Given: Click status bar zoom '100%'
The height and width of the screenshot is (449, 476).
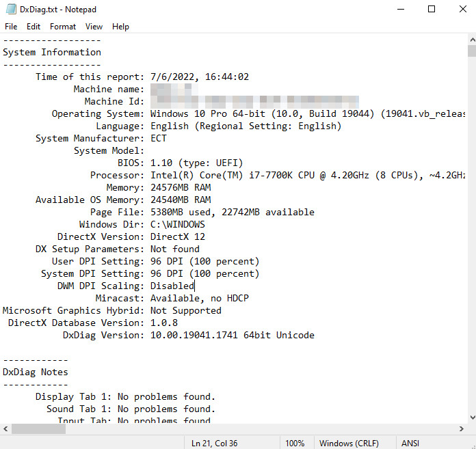Looking at the screenshot, I should point(295,444).
